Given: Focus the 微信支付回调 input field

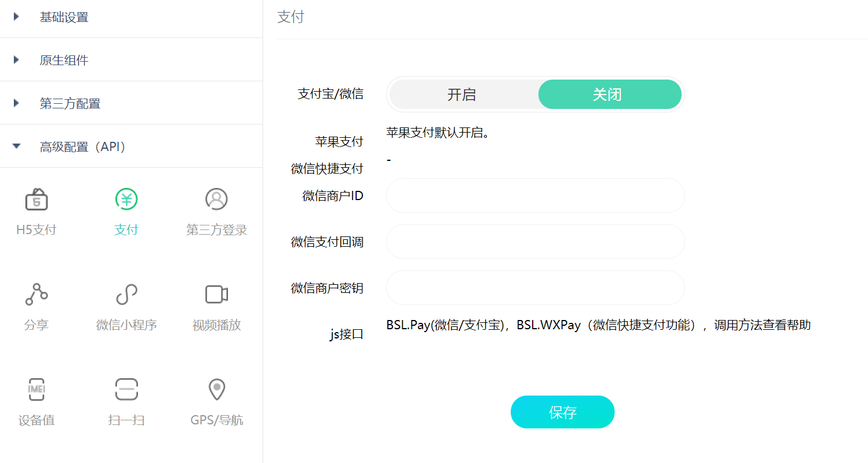Looking at the screenshot, I should click(x=535, y=242).
